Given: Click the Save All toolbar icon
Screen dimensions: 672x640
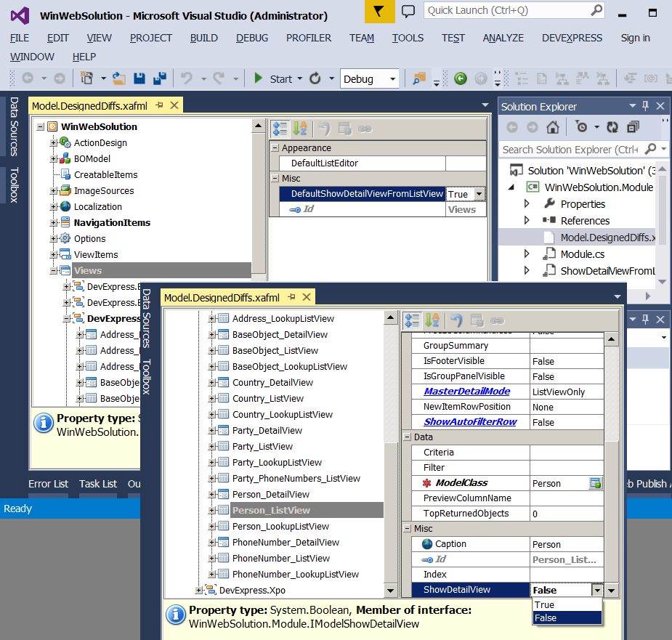Looking at the screenshot, I should 160,78.
